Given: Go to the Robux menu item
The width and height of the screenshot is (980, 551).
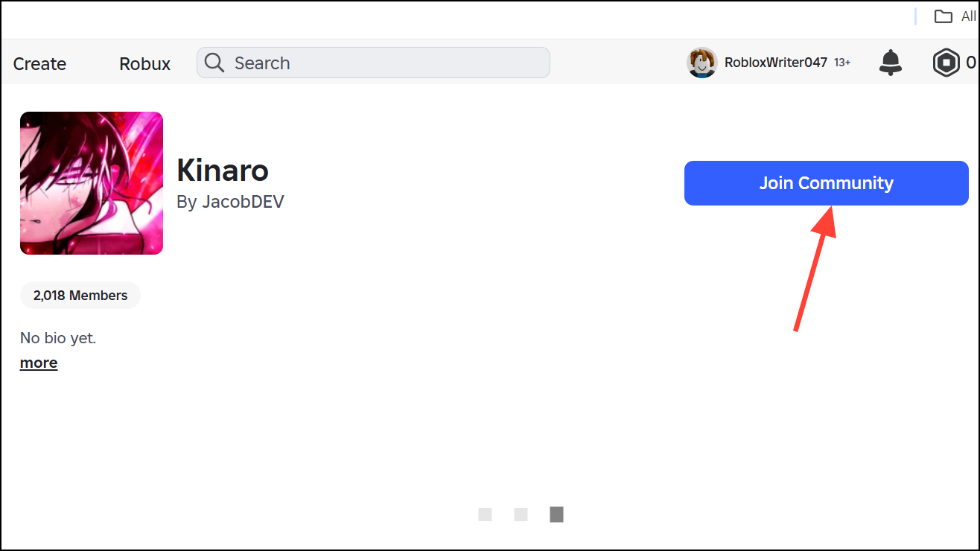Looking at the screenshot, I should click(x=144, y=64).
